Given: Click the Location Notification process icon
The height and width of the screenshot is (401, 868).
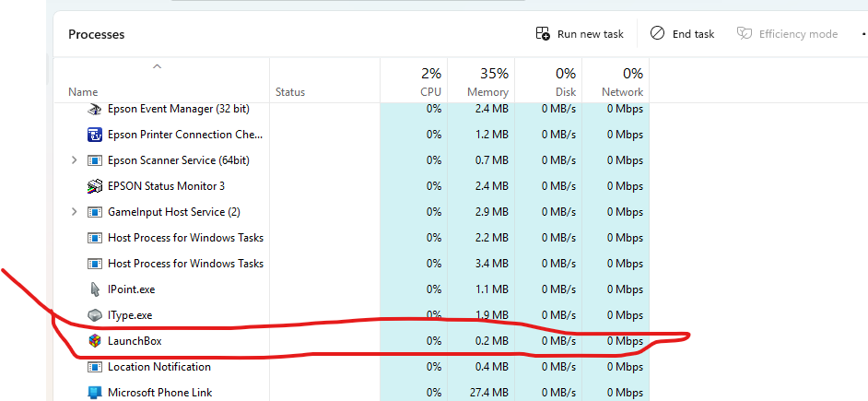Looking at the screenshot, I should (95, 367).
